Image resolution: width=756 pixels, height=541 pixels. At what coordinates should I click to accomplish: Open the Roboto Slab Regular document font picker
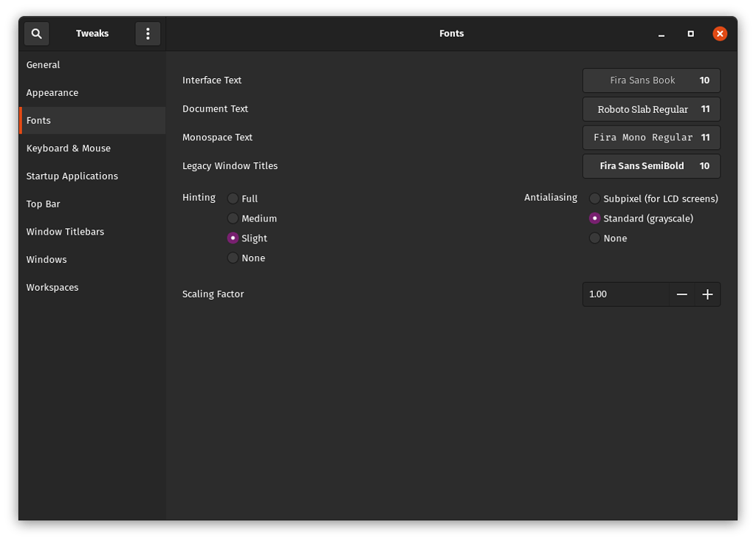pos(650,108)
